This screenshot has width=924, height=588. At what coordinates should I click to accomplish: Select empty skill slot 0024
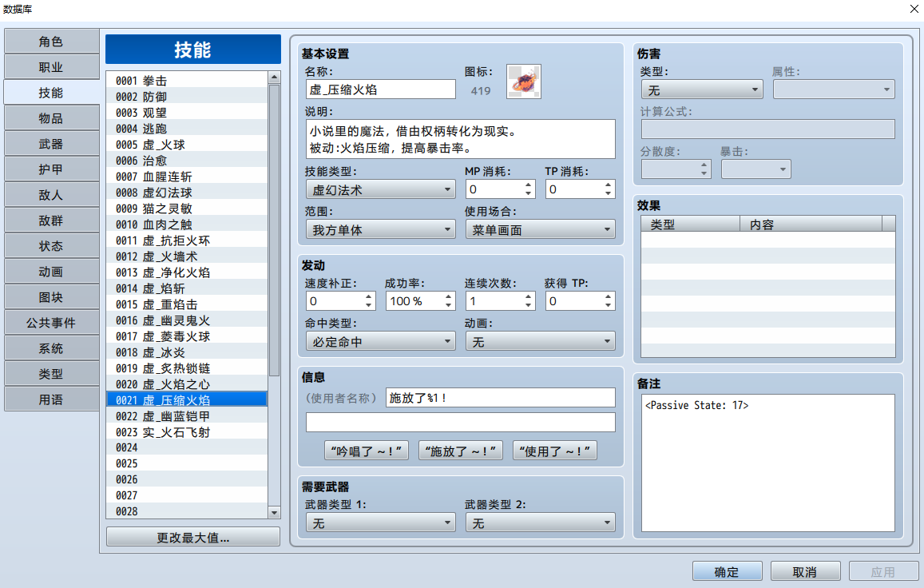point(187,447)
